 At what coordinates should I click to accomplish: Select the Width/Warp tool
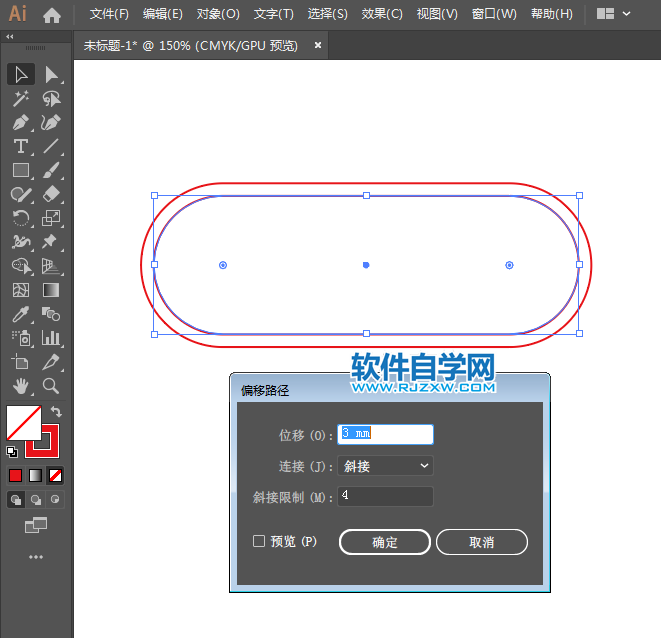[x=21, y=242]
